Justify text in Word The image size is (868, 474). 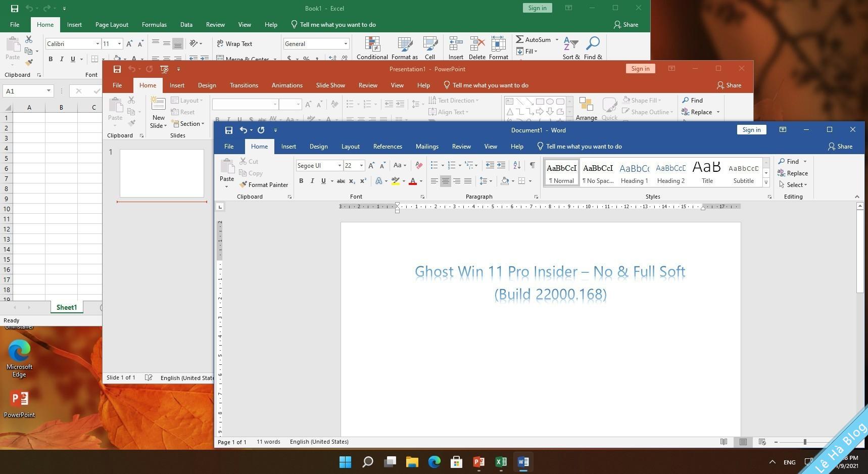pos(468,181)
